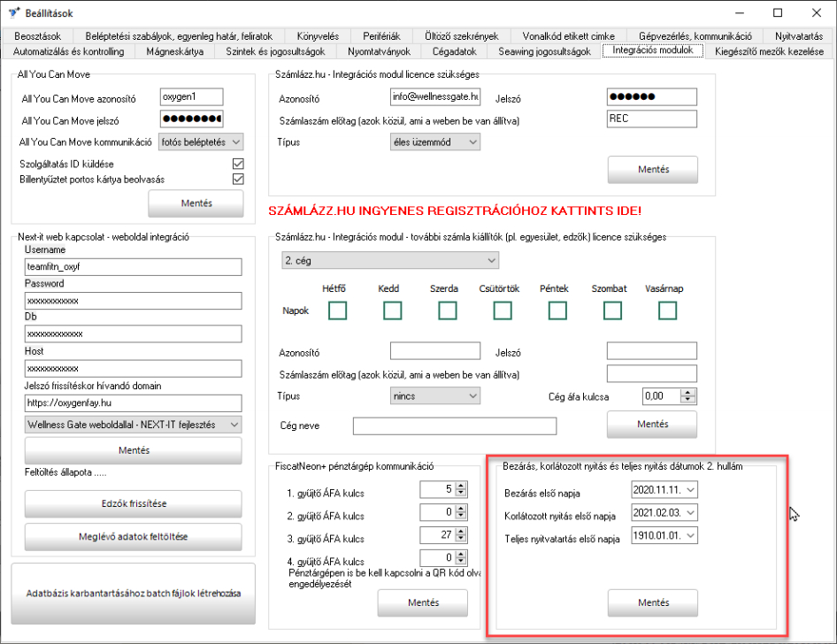Switch to the Cégadatok tab
The image size is (837, 644).
[x=454, y=51]
